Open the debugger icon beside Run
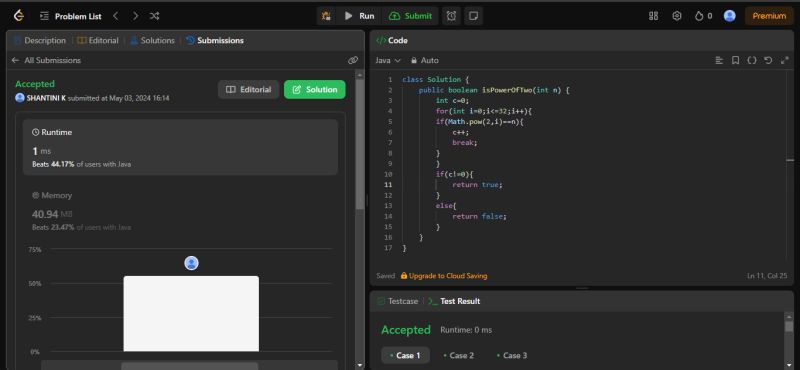Viewport: 800px width, 370px height. click(x=326, y=16)
